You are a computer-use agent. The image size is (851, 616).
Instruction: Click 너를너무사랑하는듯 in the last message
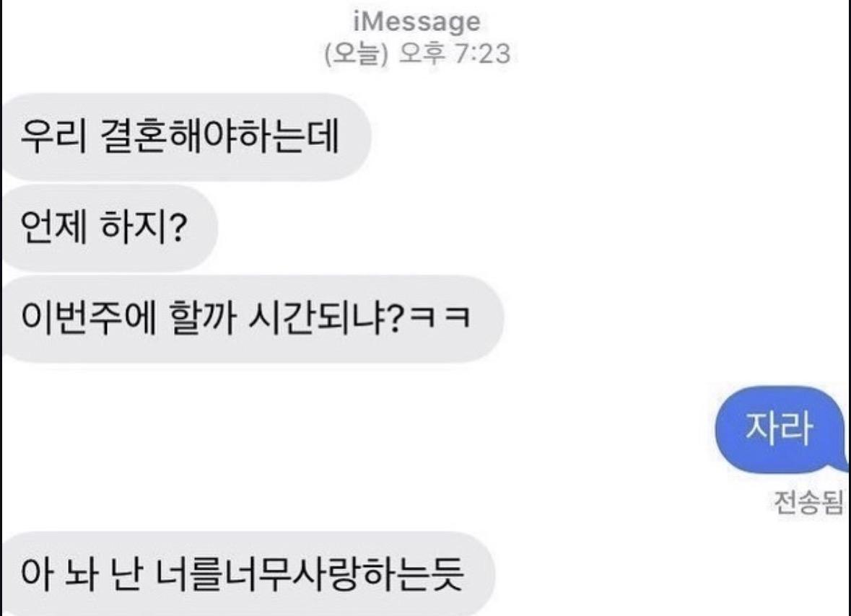tap(310, 573)
